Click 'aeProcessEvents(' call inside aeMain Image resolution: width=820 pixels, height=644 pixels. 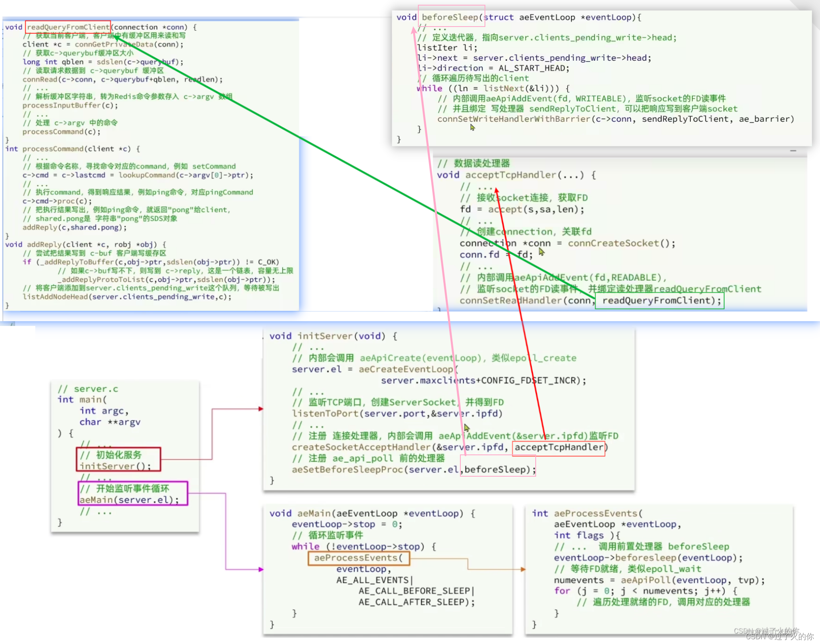click(358, 558)
